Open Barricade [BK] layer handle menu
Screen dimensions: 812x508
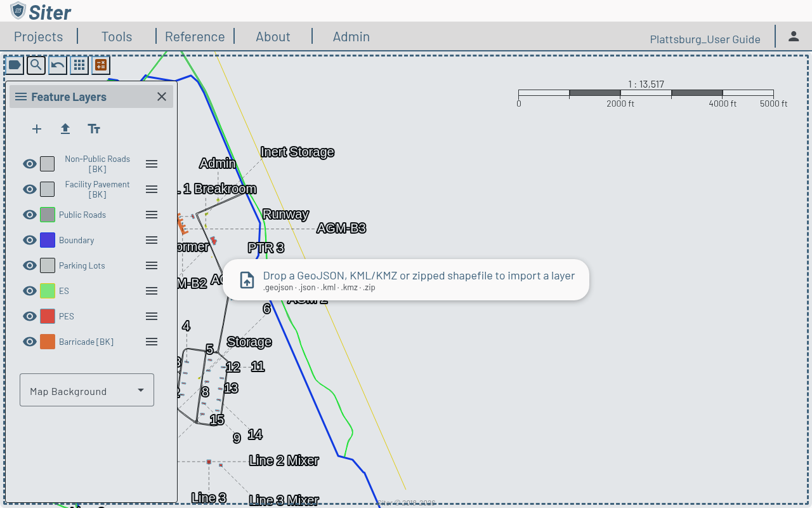pyautogui.click(x=152, y=342)
